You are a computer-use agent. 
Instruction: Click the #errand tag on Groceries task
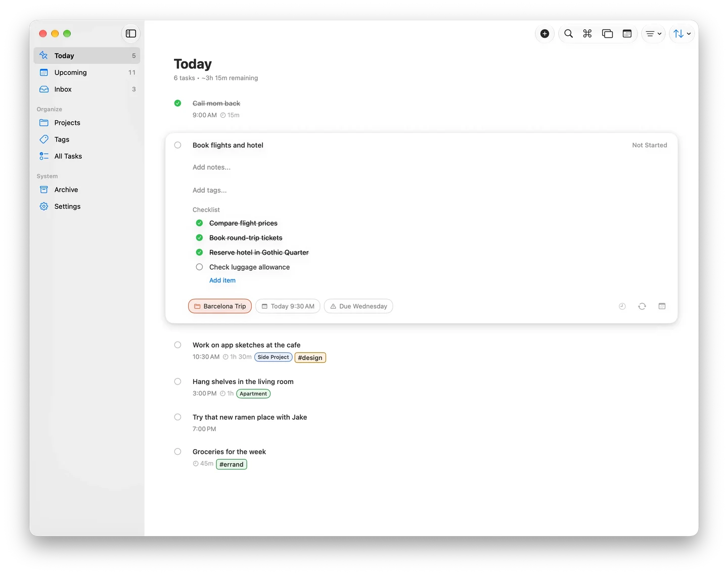coord(232,464)
